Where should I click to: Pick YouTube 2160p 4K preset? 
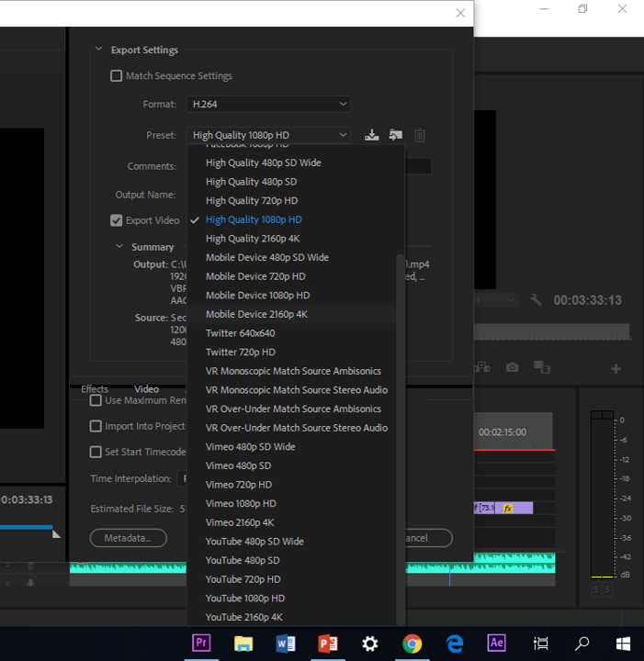(291, 618)
